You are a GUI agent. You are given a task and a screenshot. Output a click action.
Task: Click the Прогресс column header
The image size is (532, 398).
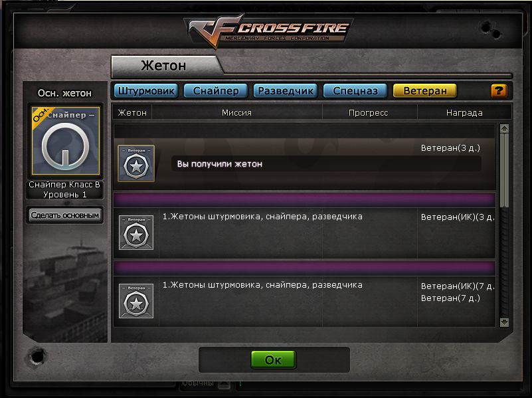pos(369,113)
